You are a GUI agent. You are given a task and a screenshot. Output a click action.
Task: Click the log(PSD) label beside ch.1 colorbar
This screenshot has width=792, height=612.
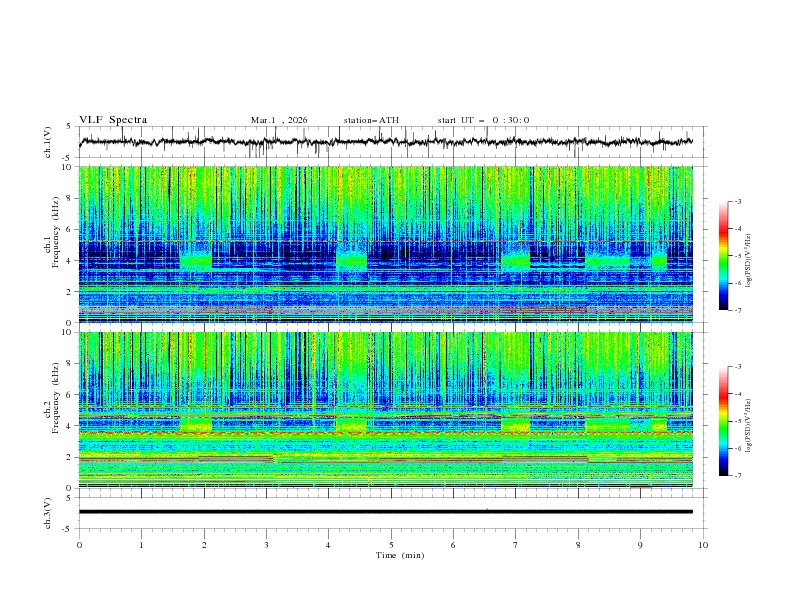pyautogui.click(x=749, y=261)
